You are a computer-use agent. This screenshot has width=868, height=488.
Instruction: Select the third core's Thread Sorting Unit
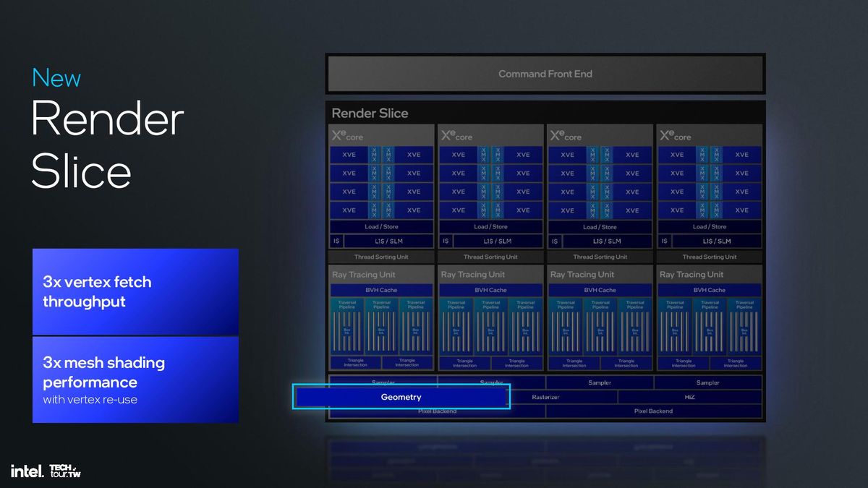[600, 257]
